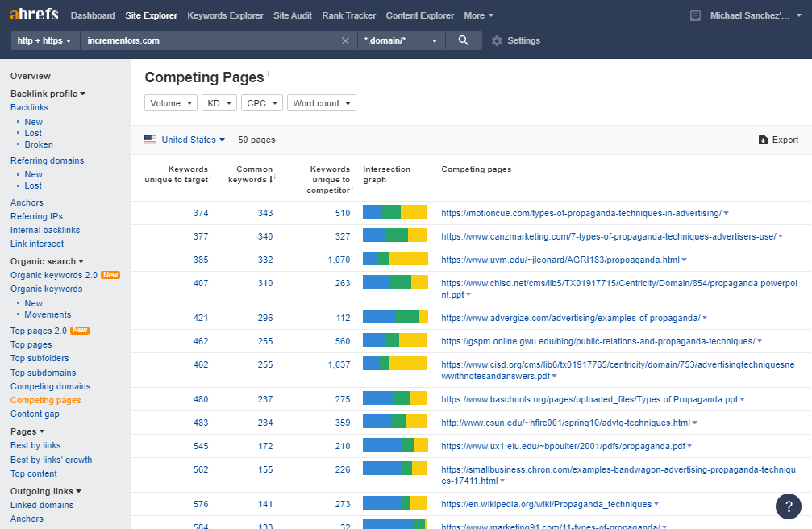Click unique competitor keywords value 1,070

(339, 260)
